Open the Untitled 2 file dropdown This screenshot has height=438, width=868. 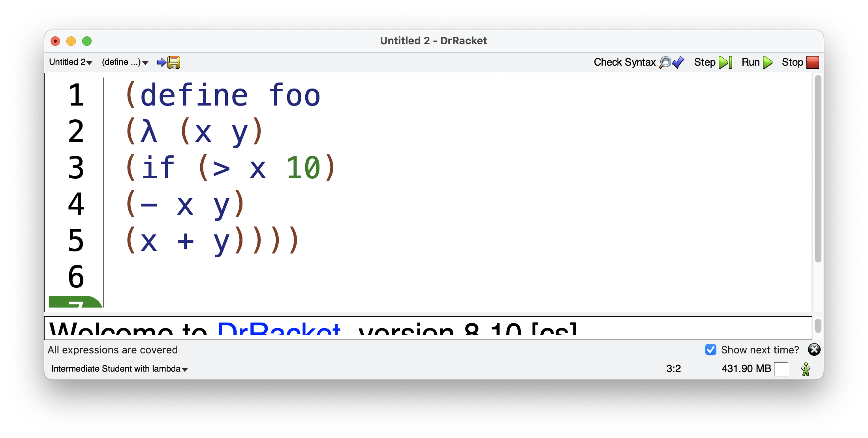[x=70, y=62]
